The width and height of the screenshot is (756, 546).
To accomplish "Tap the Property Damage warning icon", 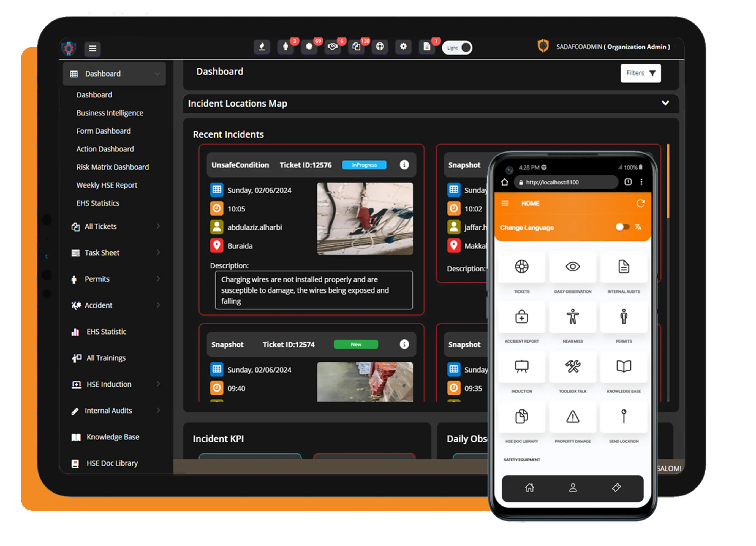I will [572, 416].
